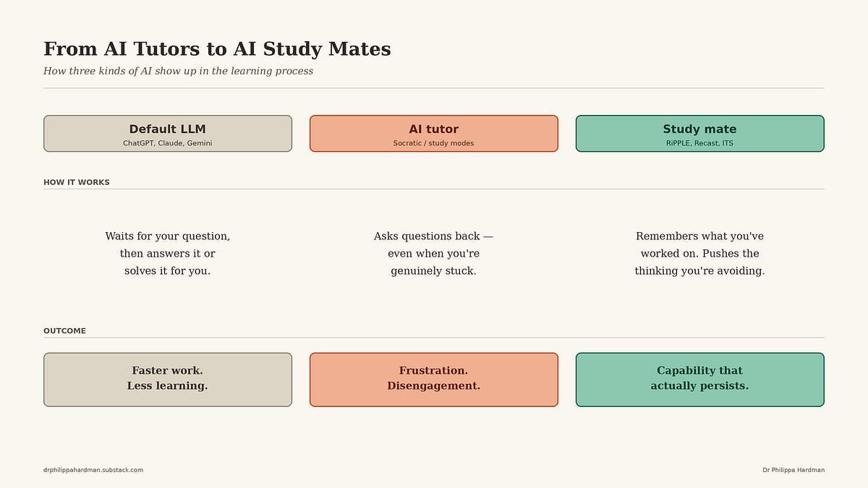Select the AI tutor header box

[x=434, y=134]
